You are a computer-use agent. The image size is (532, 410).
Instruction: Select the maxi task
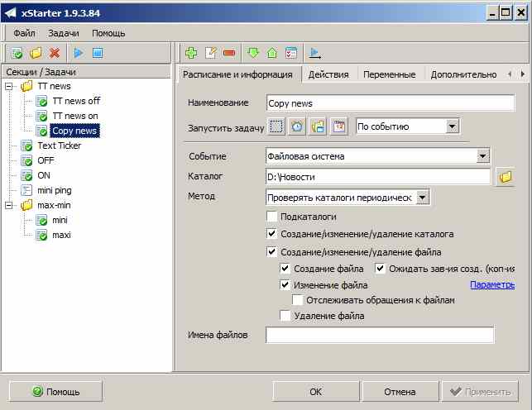61,235
